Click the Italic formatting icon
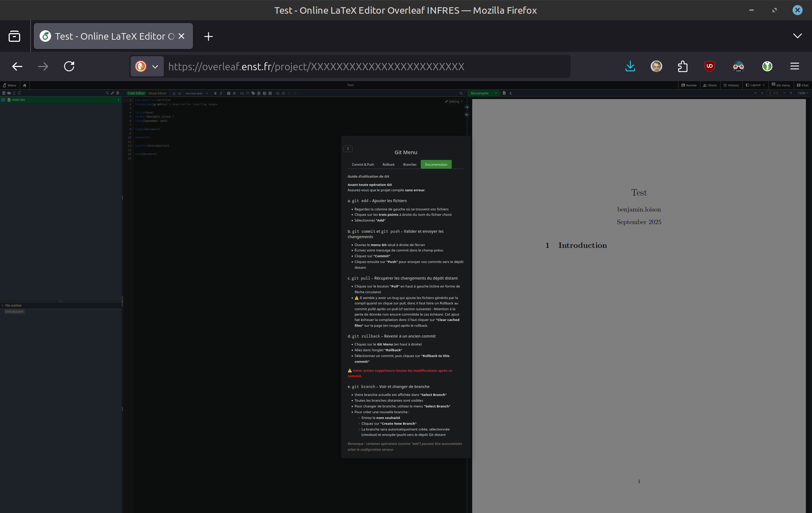Screen dimensions: 812x513 (221, 93)
